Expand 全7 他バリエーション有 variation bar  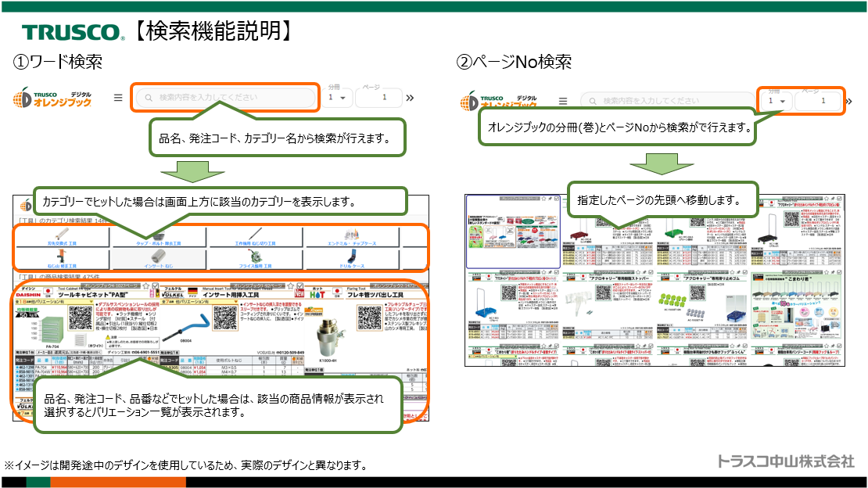200,302
